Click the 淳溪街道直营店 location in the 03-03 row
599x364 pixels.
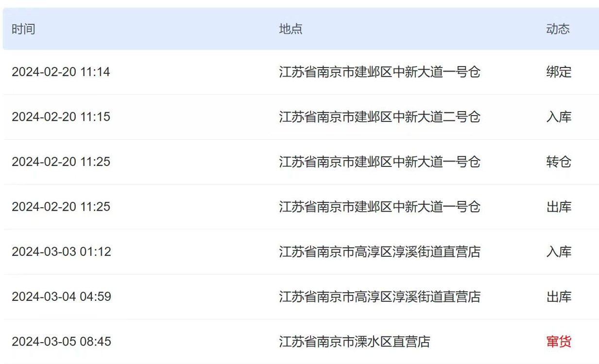click(x=379, y=252)
